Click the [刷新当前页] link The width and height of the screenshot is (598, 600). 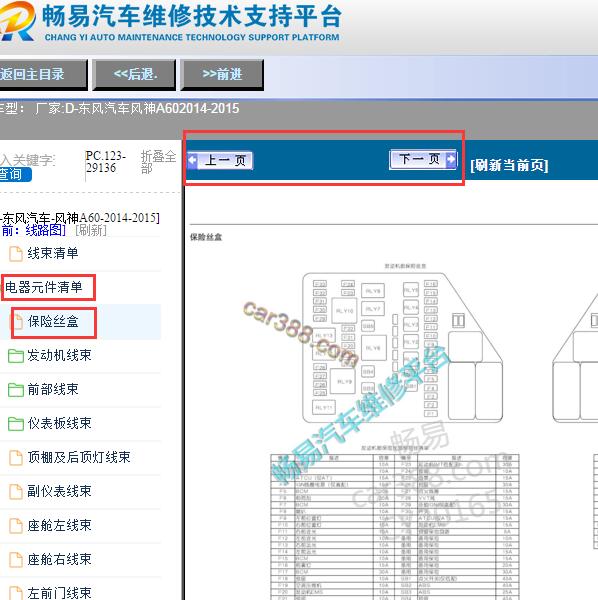(509, 165)
